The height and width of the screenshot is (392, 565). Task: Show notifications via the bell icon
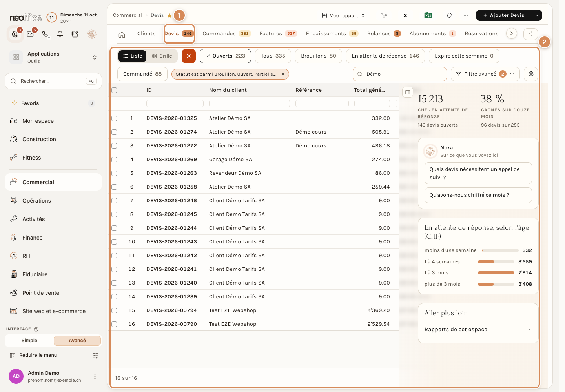[60, 34]
